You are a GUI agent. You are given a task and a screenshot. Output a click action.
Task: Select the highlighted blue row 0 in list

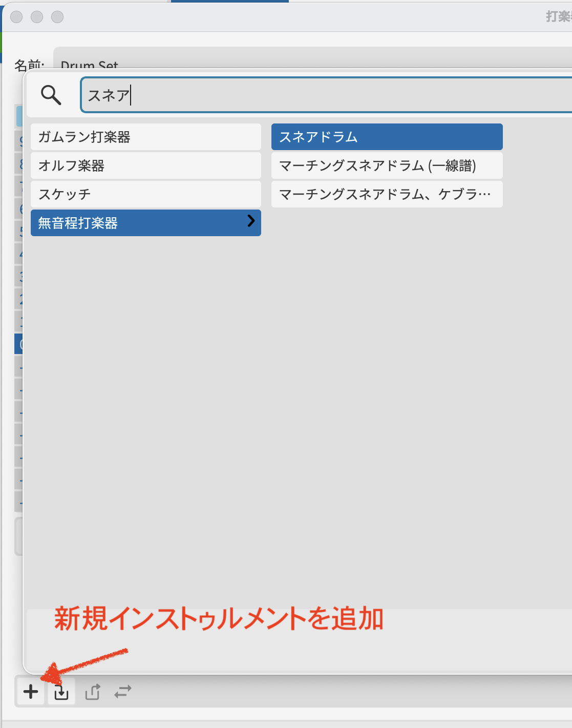(x=19, y=344)
